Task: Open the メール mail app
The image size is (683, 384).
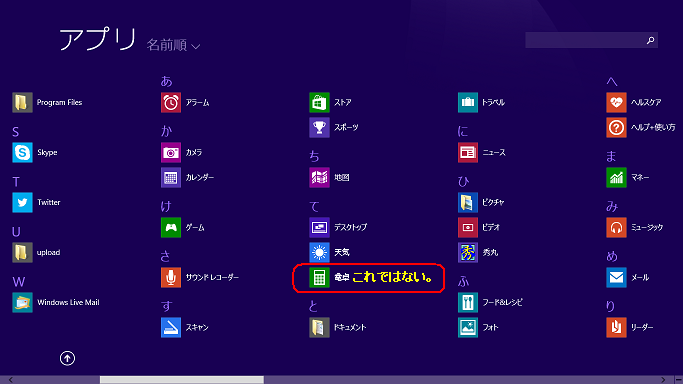Action: click(x=616, y=277)
